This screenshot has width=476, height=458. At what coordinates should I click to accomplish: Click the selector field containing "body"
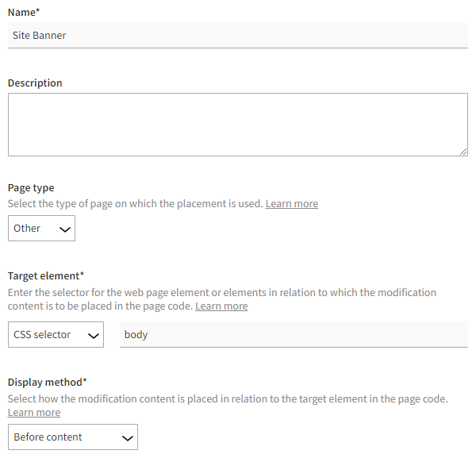(x=294, y=335)
